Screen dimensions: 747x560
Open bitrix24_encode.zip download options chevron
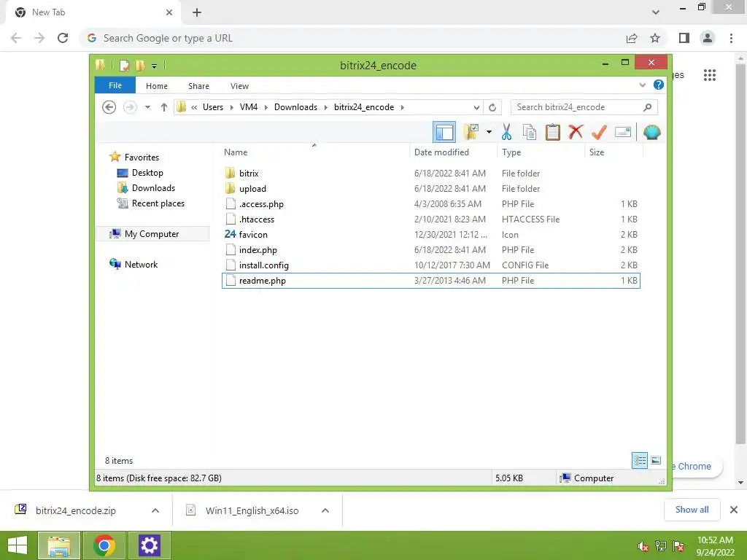pos(155,510)
